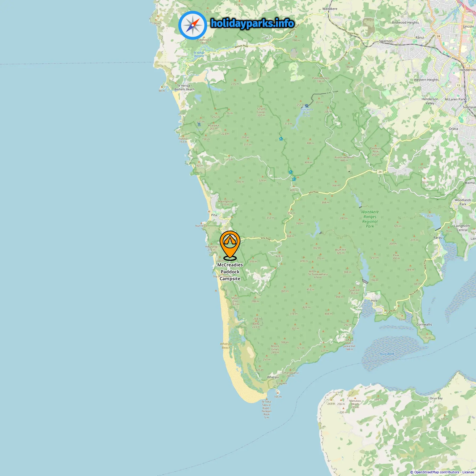Viewport: 476px width, 476px height.
Task: Click the route 13 road shield near Western Heights
Action: click(x=458, y=85)
